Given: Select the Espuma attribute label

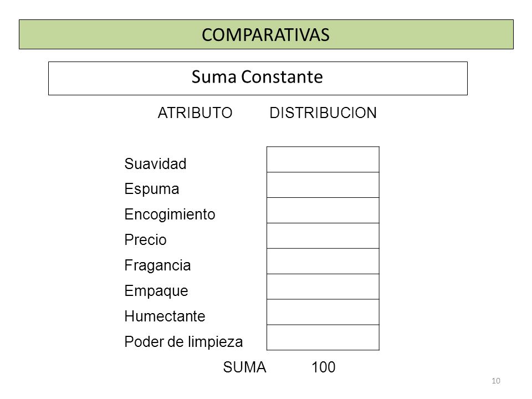Looking at the screenshot, I should tap(152, 190).
